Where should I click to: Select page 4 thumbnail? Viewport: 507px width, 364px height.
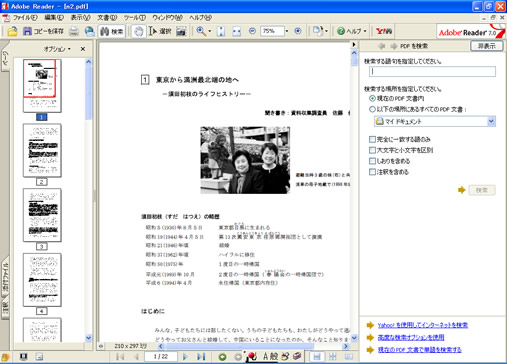(x=42, y=280)
